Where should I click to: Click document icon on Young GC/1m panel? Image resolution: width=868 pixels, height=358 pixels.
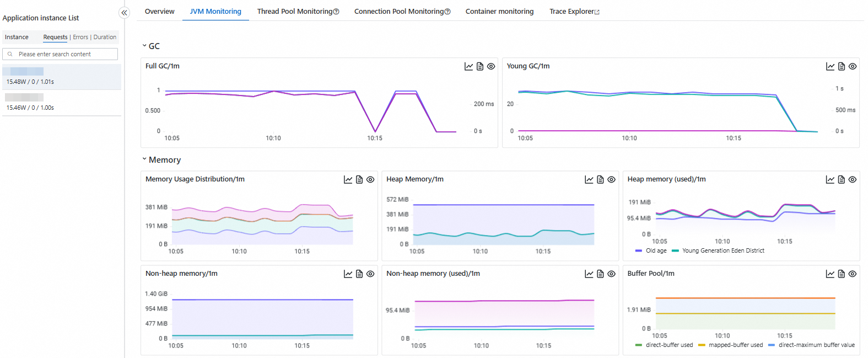[x=842, y=66]
